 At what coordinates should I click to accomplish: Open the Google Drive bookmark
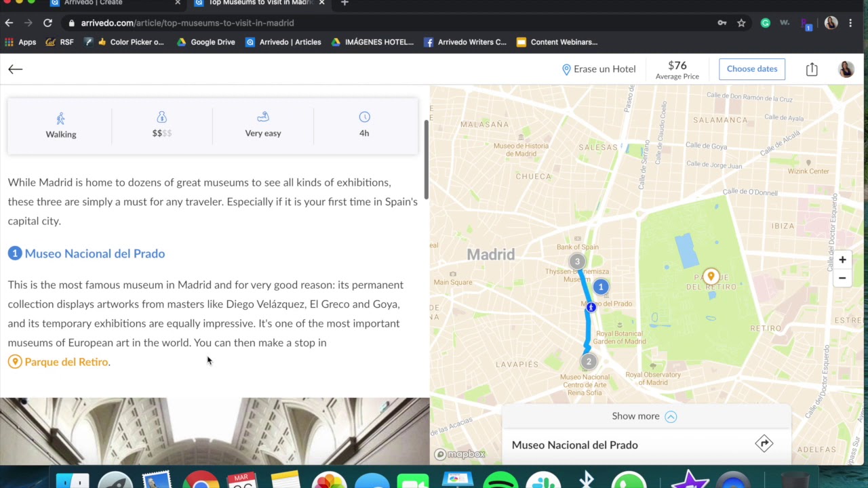tap(205, 42)
